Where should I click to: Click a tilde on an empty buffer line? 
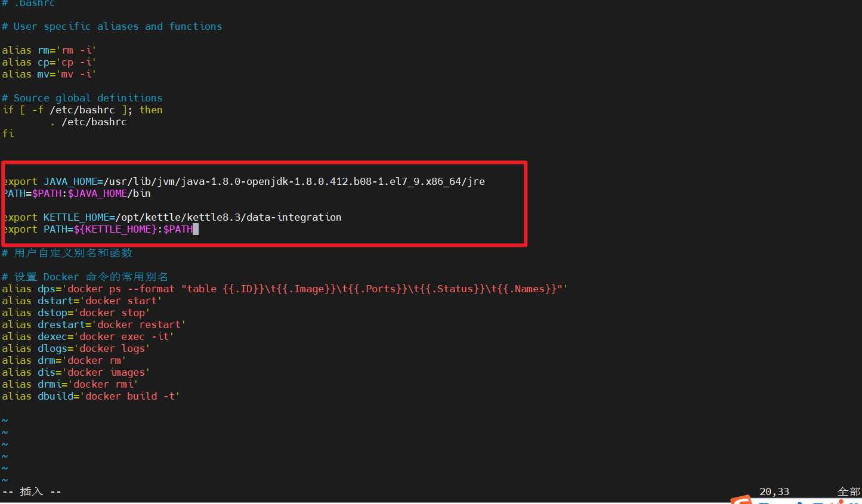tap(5, 444)
